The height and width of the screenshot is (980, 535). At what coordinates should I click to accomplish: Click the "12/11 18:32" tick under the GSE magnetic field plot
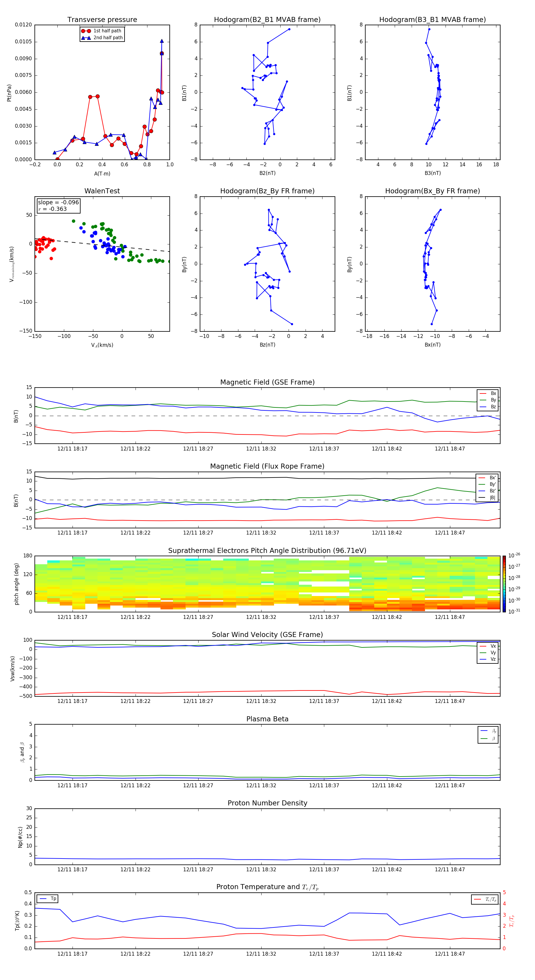(261, 449)
